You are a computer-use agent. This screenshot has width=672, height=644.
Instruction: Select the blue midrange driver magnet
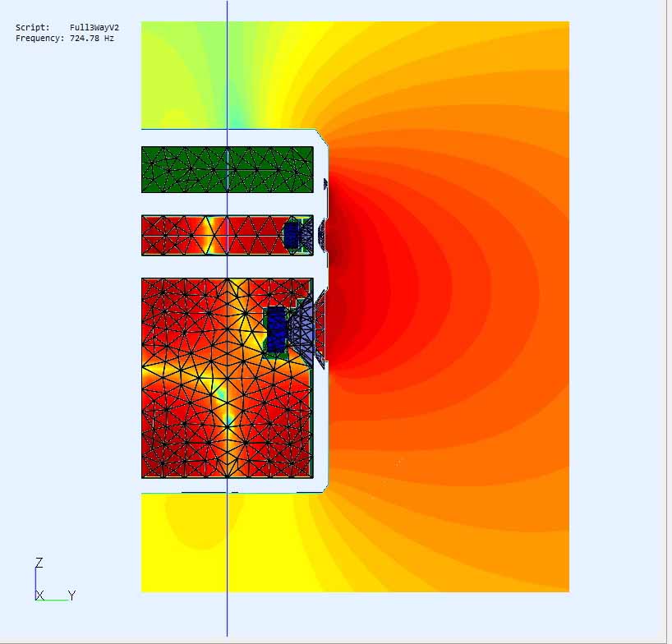pos(292,235)
